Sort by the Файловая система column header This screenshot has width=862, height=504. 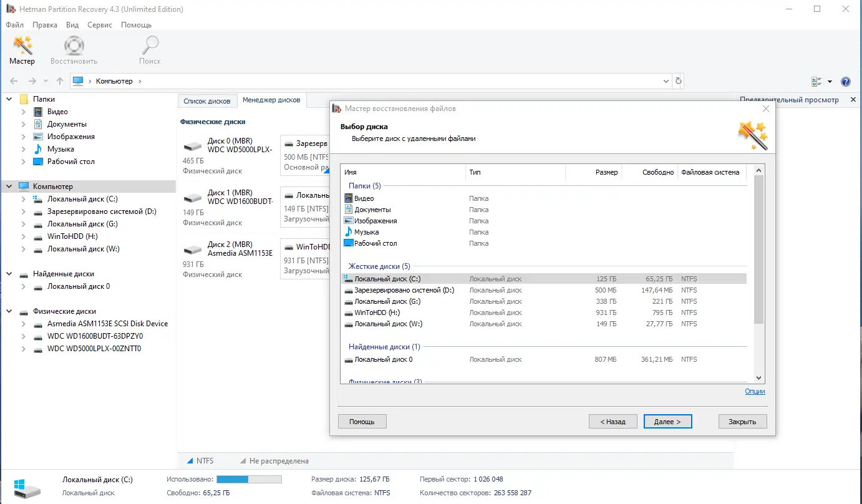pos(712,172)
